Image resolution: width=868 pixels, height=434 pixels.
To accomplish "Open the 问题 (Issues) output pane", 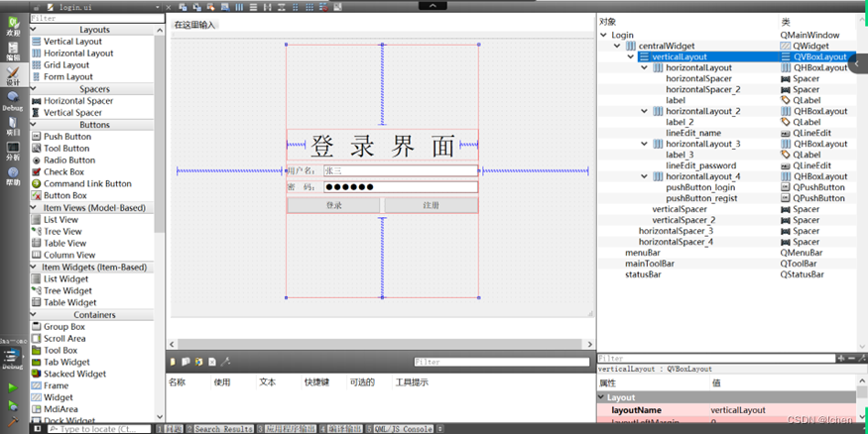I will click(x=170, y=428).
